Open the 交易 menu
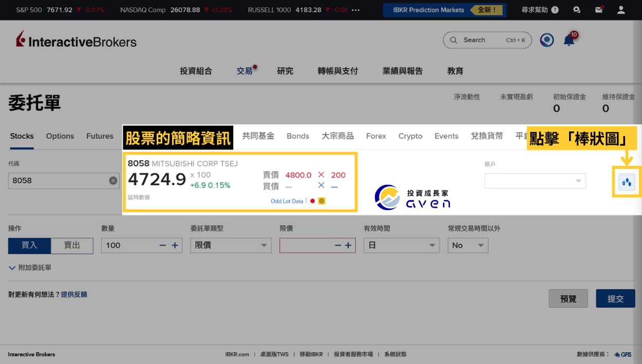The height and width of the screenshot is (364, 642). 245,71
